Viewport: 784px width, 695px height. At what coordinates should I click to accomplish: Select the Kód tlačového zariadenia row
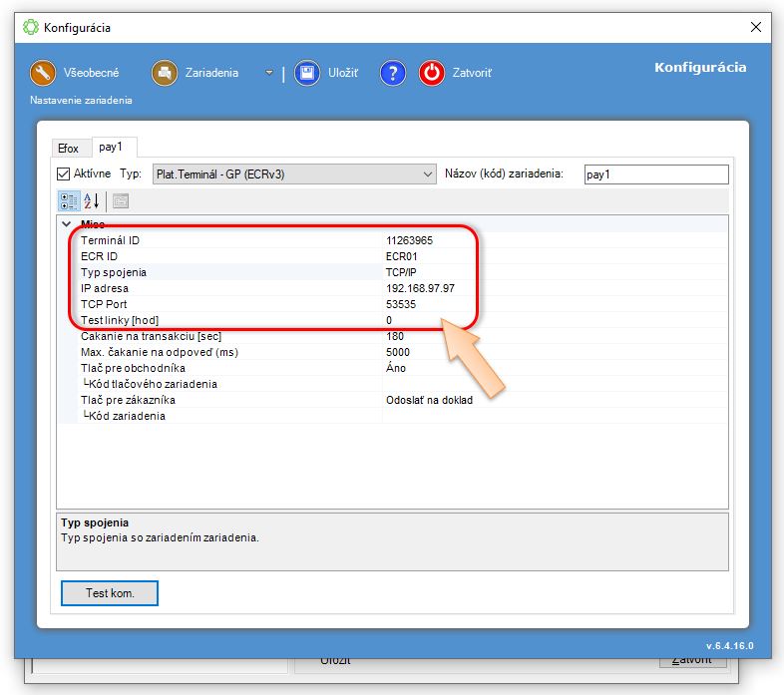393,385
